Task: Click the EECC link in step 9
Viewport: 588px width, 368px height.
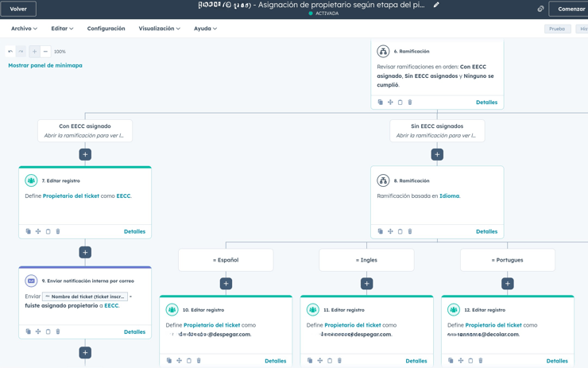Action: click(111, 306)
